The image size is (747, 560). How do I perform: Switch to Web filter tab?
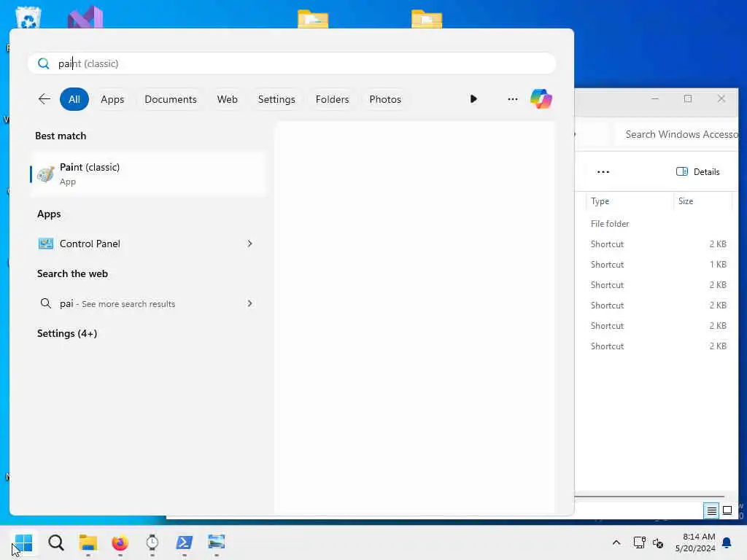point(228,99)
